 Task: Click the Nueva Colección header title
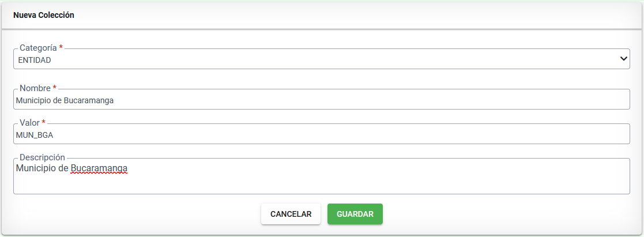click(x=44, y=15)
